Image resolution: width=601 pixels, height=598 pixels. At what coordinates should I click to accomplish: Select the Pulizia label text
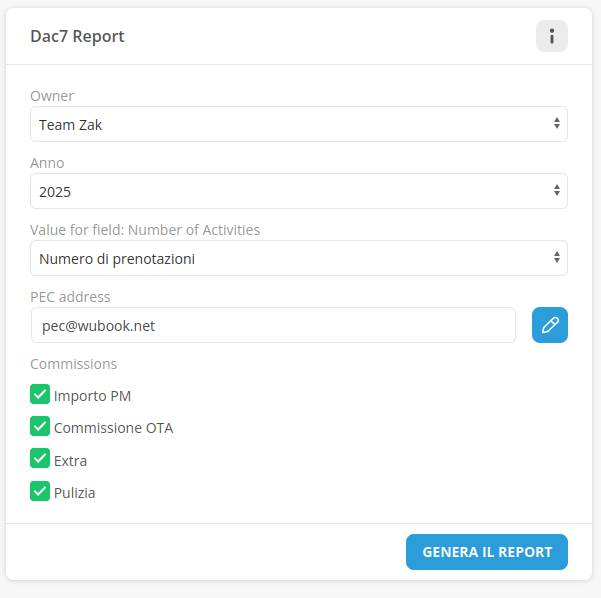click(x=75, y=492)
